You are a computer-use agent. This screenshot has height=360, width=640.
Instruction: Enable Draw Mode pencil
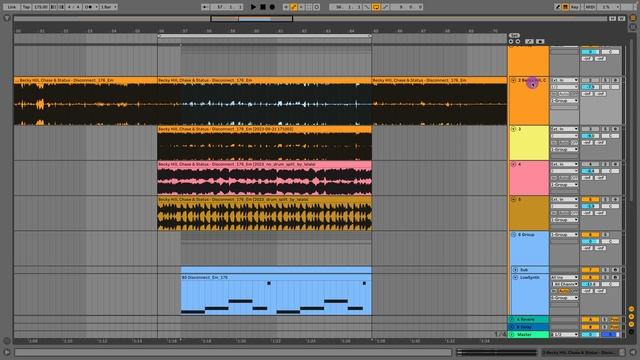[558, 7]
